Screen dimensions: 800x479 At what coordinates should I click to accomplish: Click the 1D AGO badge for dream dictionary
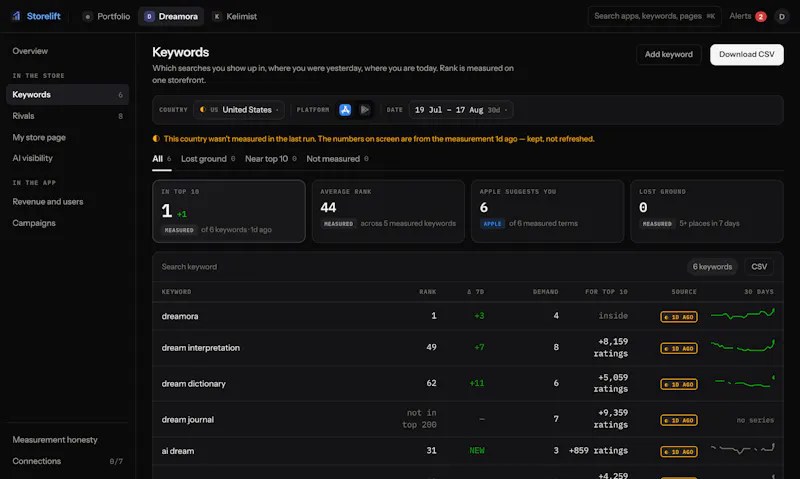(679, 384)
